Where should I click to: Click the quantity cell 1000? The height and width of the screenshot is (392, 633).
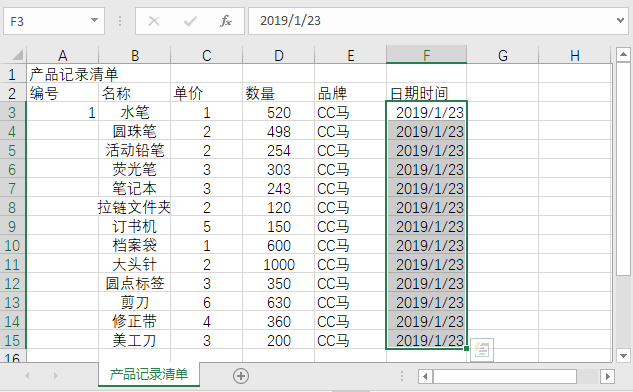point(279,264)
